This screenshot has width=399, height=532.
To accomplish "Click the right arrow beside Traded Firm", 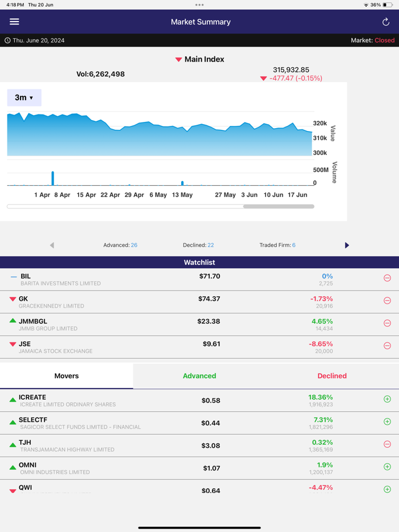I will (347, 245).
